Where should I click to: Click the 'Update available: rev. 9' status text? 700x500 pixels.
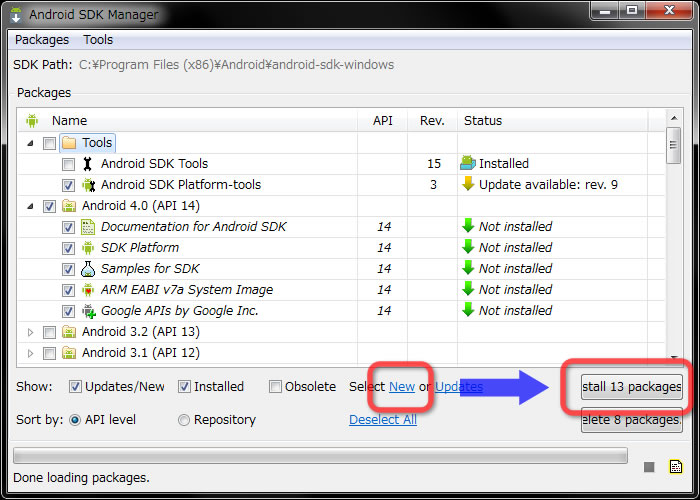[x=548, y=185]
